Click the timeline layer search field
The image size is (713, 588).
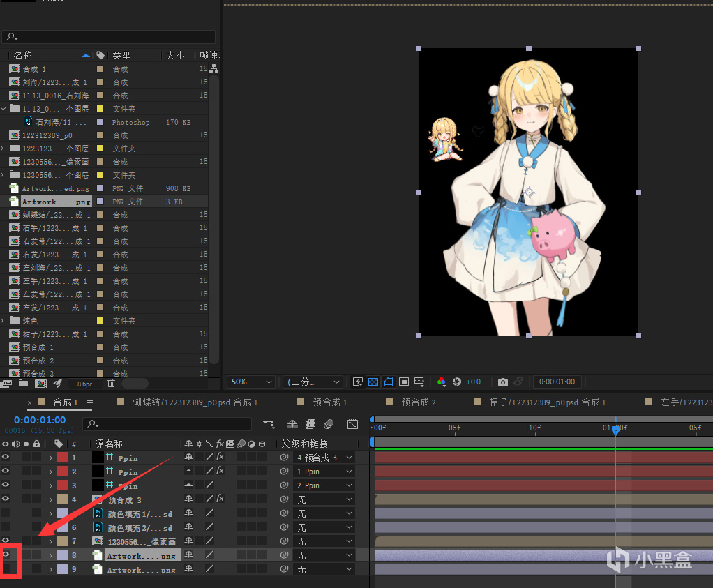pyautogui.click(x=167, y=424)
